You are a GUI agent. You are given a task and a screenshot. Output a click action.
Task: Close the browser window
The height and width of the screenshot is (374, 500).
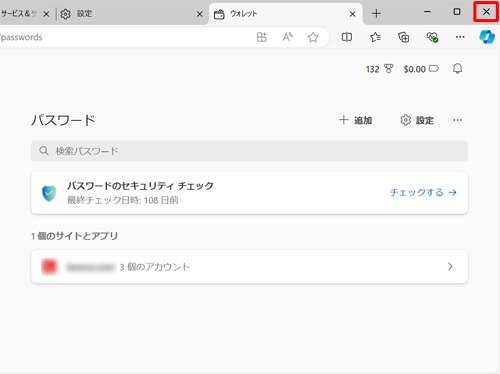point(486,12)
